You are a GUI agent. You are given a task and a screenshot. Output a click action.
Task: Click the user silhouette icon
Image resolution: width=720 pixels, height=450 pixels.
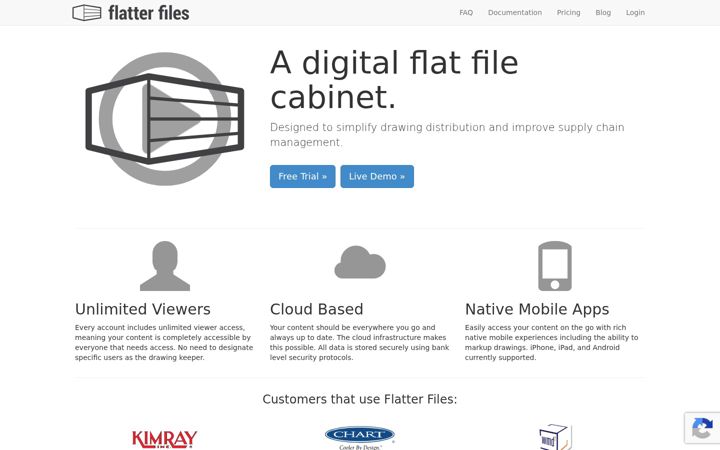coord(165,266)
